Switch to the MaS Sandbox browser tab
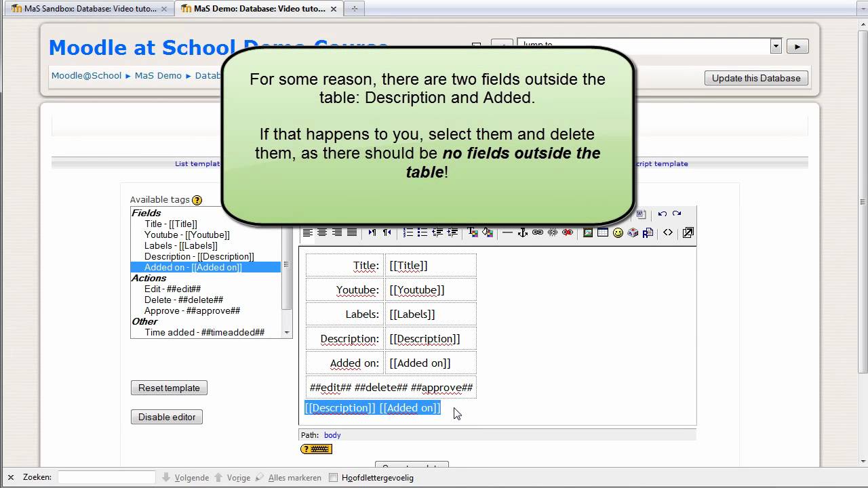 point(89,9)
